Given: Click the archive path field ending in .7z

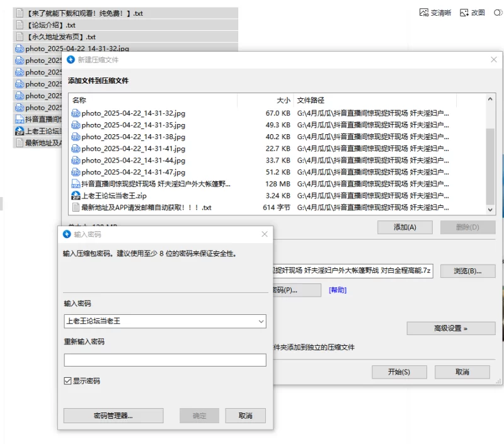Looking at the screenshot, I should coord(353,271).
